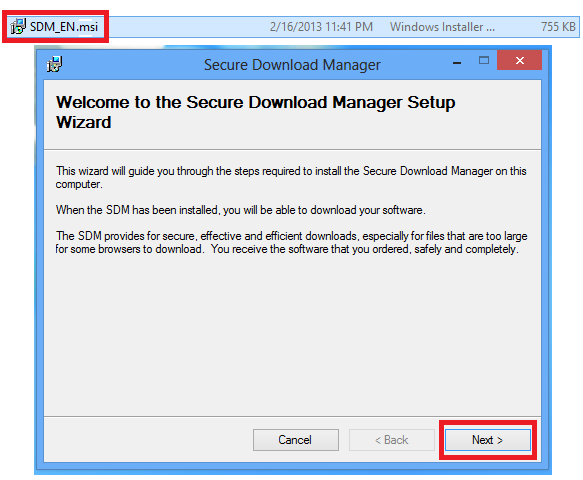Click the empty area below the description text

coord(292,335)
